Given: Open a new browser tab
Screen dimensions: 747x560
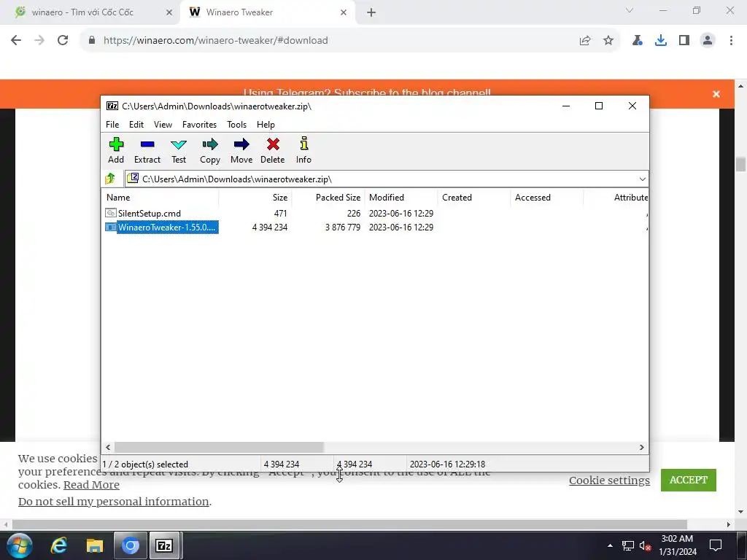Looking at the screenshot, I should point(371,13).
